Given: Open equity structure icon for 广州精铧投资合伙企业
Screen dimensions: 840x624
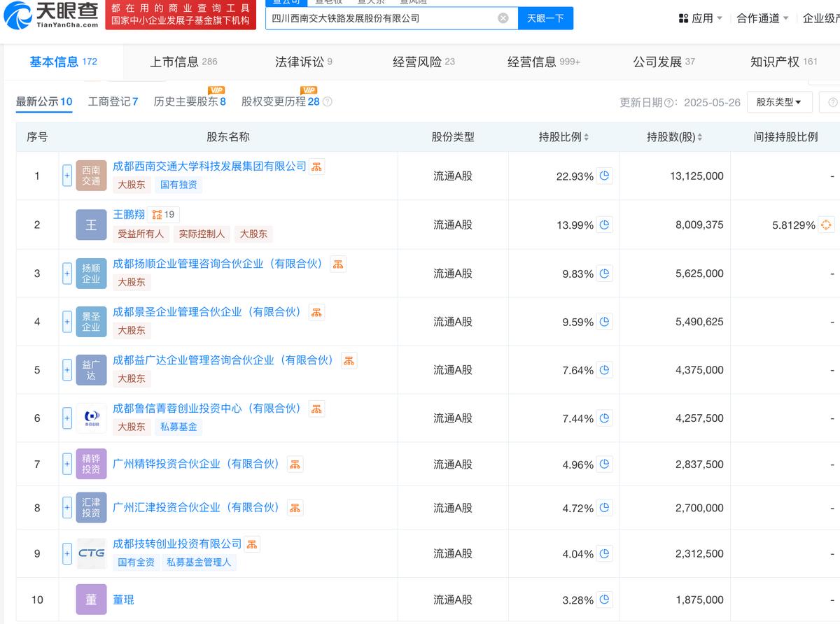Looking at the screenshot, I should pos(295,464).
